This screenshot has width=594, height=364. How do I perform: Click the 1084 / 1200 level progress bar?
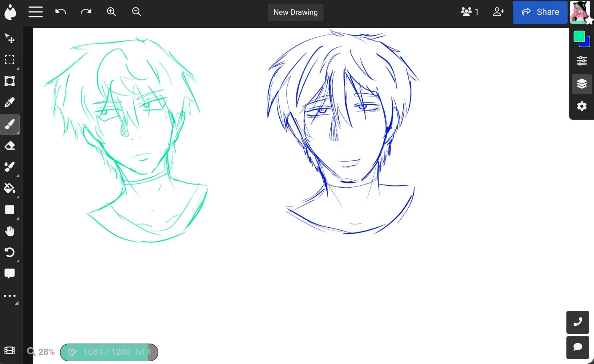pos(109,352)
